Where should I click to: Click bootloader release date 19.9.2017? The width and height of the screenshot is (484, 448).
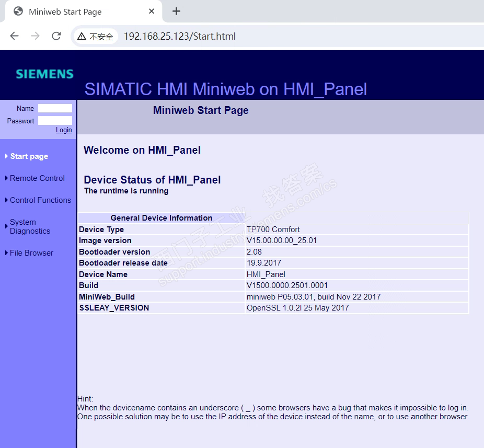pyautogui.click(x=264, y=263)
